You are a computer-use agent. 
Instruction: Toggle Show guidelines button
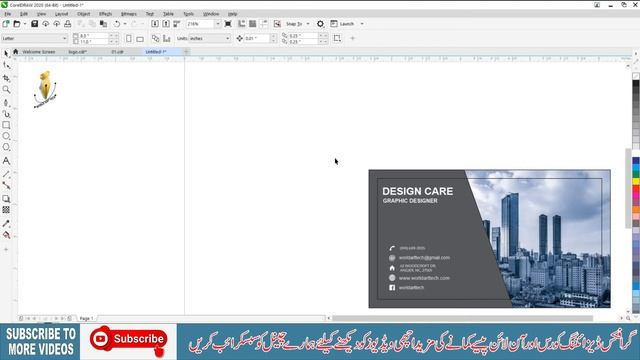[264, 24]
